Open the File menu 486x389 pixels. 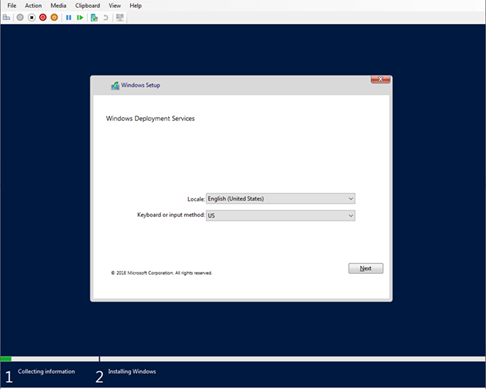point(12,6)
